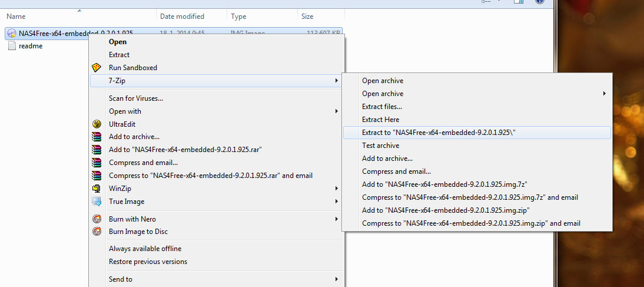Viewport: 644px width, 287px height.
Task: Click the Explorer help icon
Action: pos(540,2)
